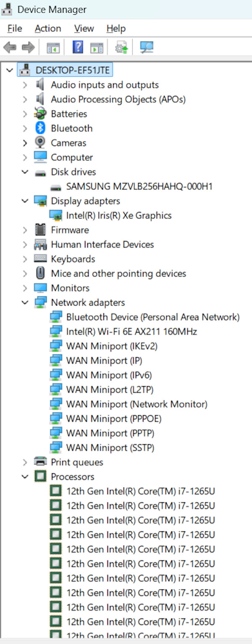Select the SAMSUNG MZVLB256HAHQ-000H1 disk drive
This screenshot has width=252, height=644.
click(x=139, y=186)
